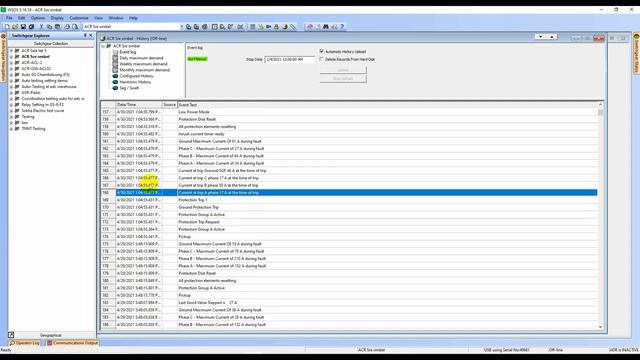Viewport: 640px width, 360px height.
Task: Click event table scrollbar down arrow
Action: click(x=600, y=327)
